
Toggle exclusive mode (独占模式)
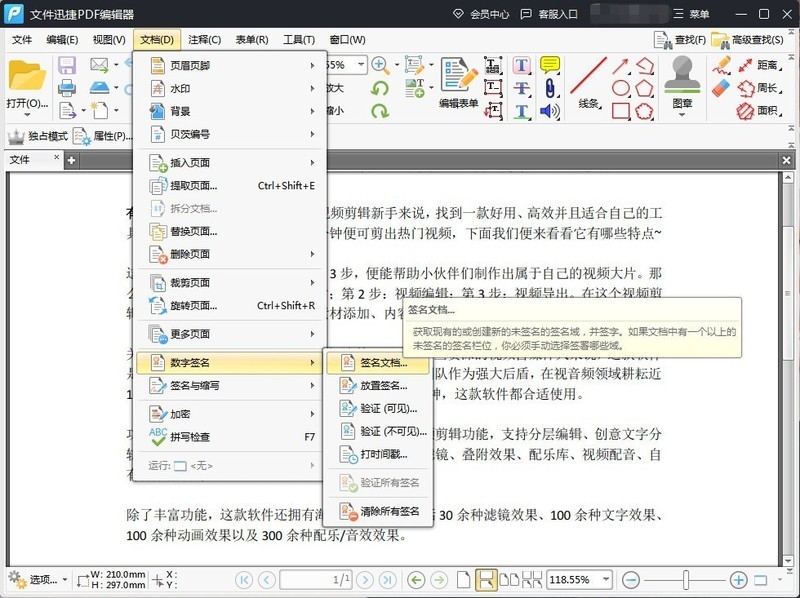click(x=38, y=139)
